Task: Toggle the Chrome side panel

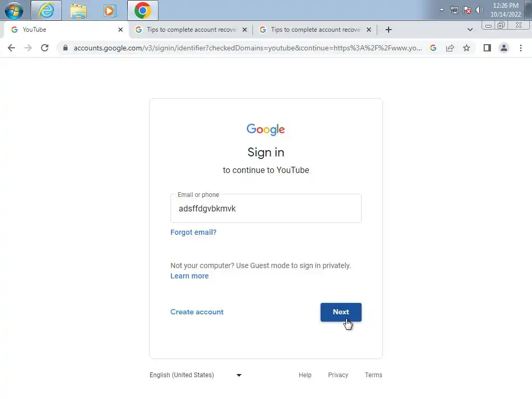Action: coord(487,48)
